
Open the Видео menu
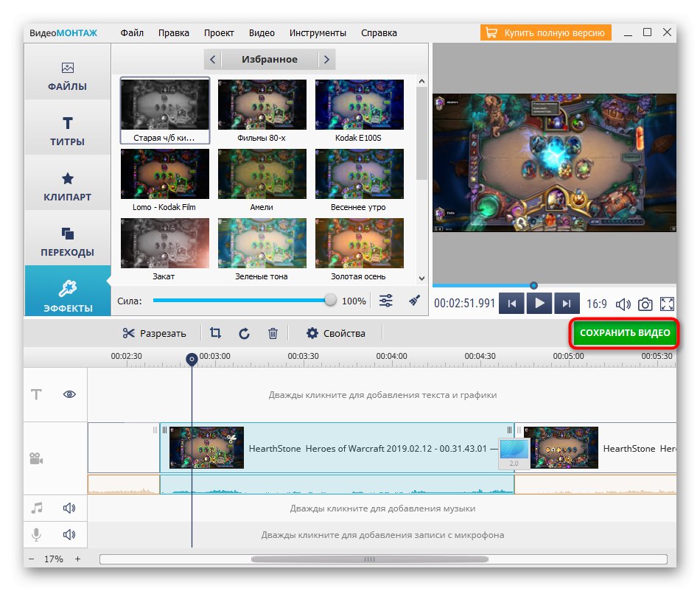pos(262,33)
